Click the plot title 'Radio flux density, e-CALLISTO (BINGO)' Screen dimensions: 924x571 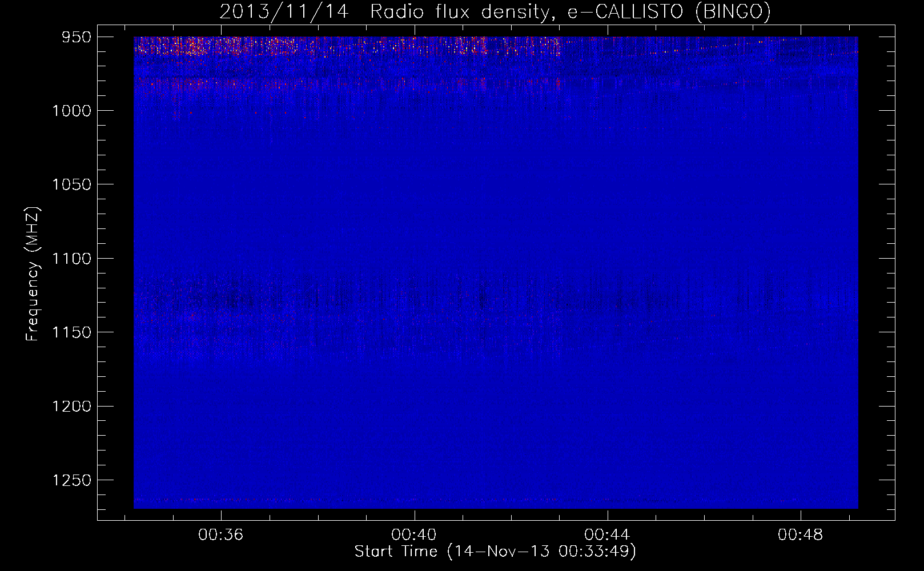[571, 11]
